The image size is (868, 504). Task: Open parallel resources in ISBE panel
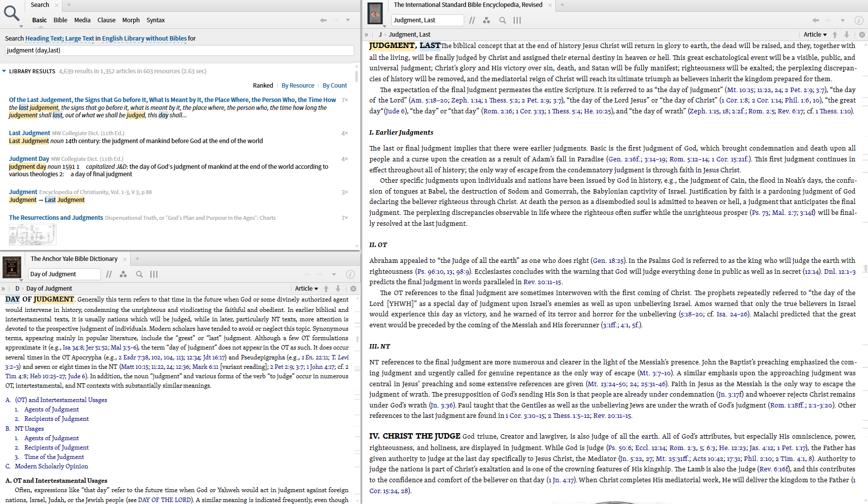coord(472,20)
